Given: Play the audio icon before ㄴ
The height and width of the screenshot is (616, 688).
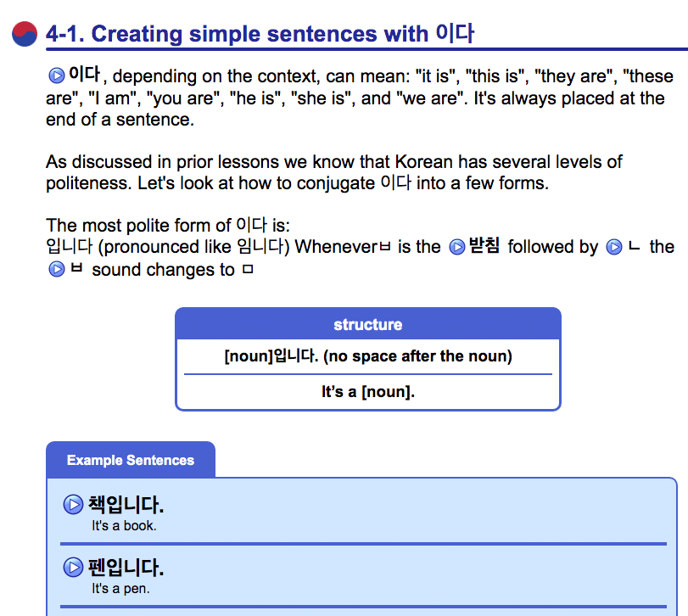Looking at the screenshot, I should tap(615, 248).
